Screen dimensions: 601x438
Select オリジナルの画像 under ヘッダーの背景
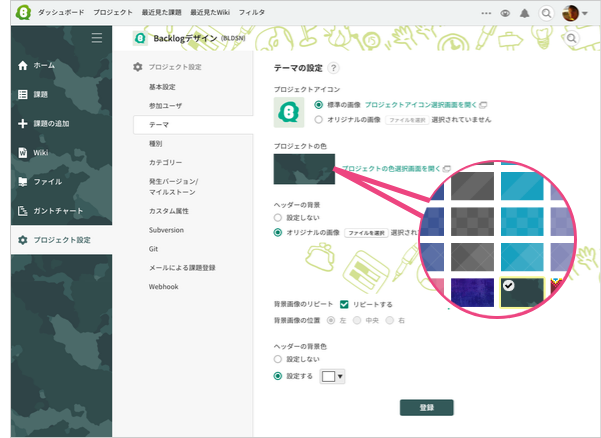[278, 233]
